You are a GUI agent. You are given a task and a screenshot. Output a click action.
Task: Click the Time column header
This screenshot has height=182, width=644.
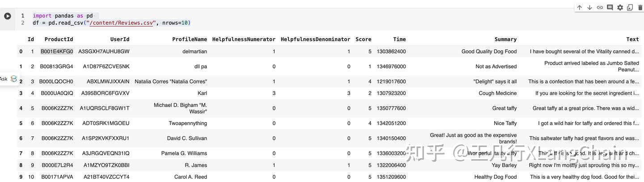pyautogui.click(x=399, y=39)
